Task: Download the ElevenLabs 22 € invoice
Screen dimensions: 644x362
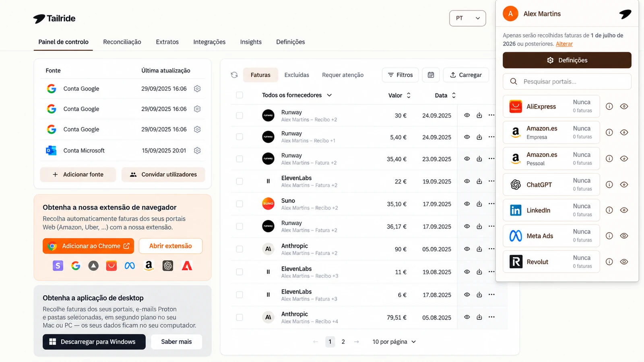Action: point(479,181)
